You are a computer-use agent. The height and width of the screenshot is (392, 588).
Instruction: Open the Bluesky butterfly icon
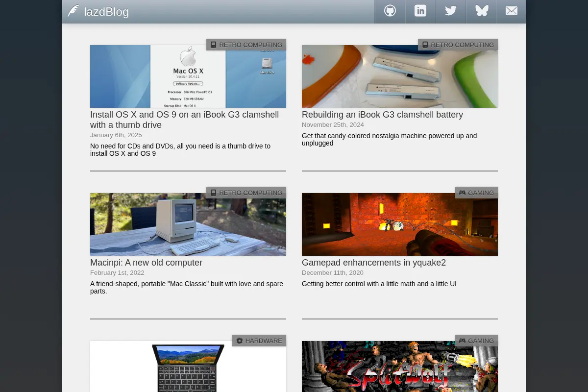click(481, 11)
